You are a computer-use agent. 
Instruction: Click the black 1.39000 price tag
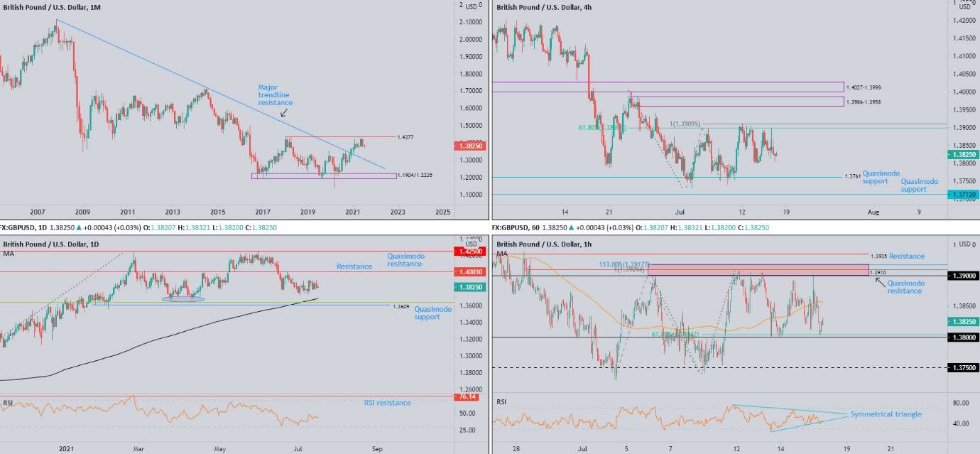click(964, 276)
